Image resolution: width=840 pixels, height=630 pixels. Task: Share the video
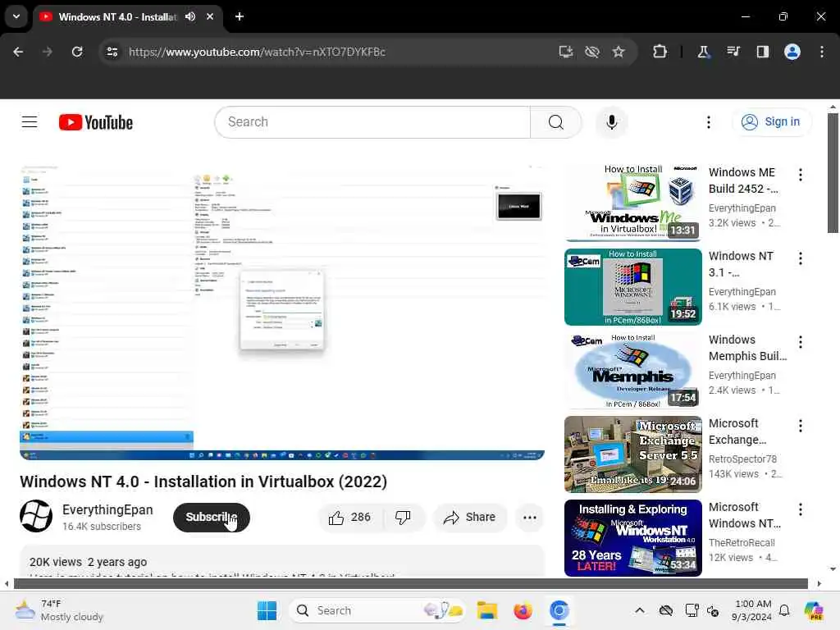pyautogui.click(x=470, y=518)
